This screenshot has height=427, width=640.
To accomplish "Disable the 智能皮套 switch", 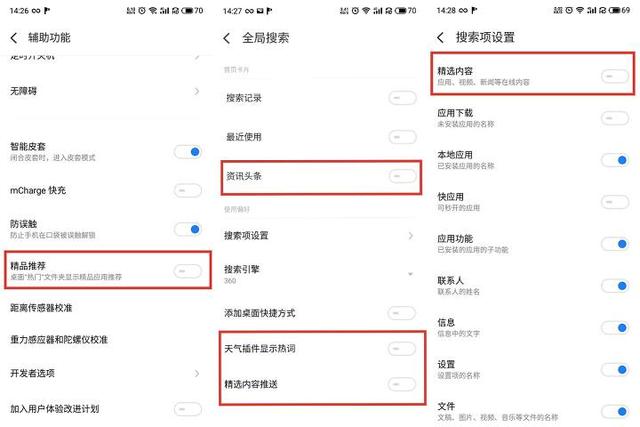I will pos(188,152).
